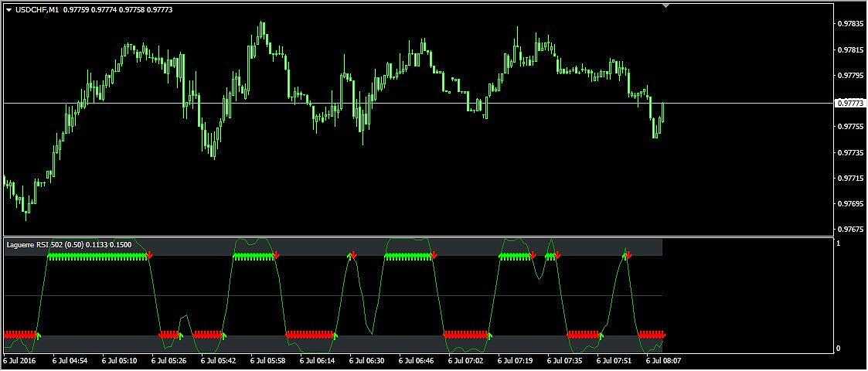The width and height of the screenshot is (868, 371).
Task: Click the 6 Jul 08:07 time axis label
Action: tap(662, 360)
